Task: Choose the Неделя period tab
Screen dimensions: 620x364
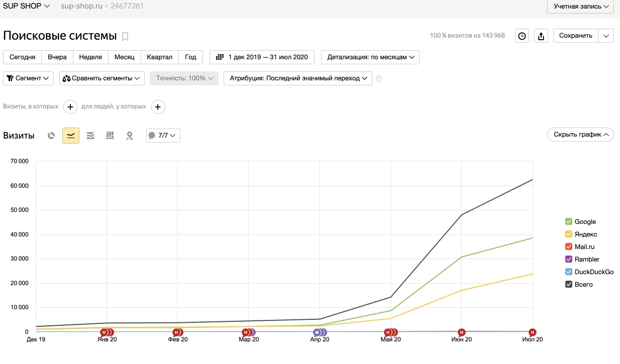Action: tap(90, 57)
